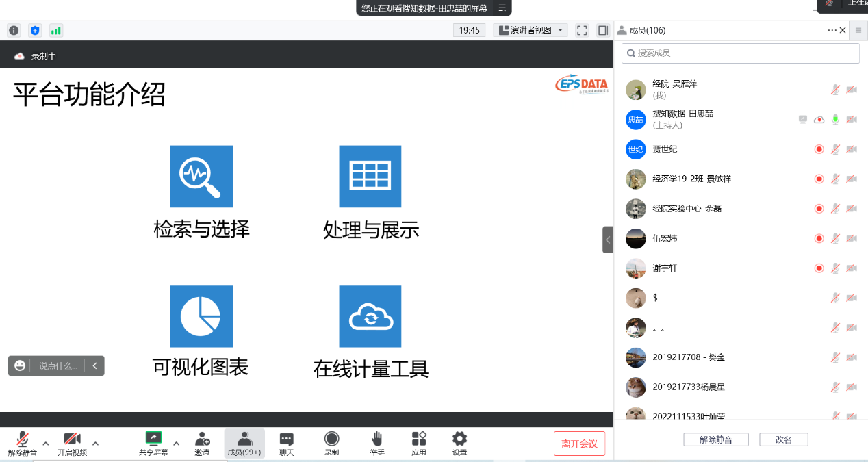Check the green network signal icon
Viewport: 868px width, 462px height.
point(55,30)
